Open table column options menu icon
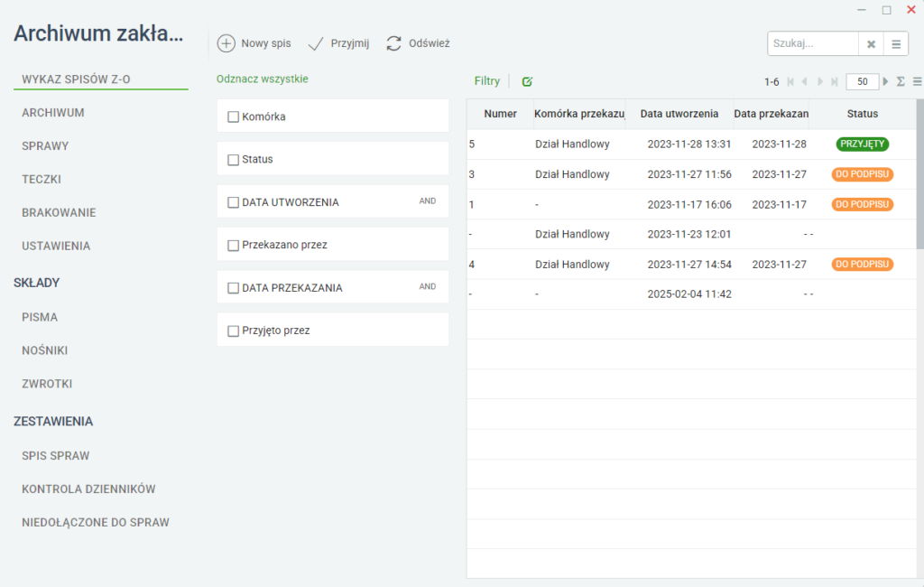 coord(917,81)
